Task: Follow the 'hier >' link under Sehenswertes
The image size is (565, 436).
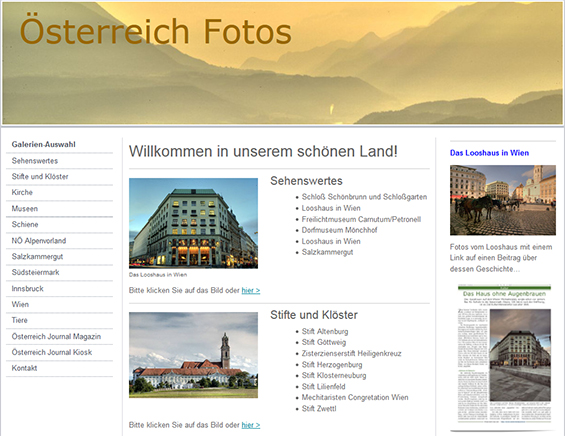Action: (x=251, y=290)
